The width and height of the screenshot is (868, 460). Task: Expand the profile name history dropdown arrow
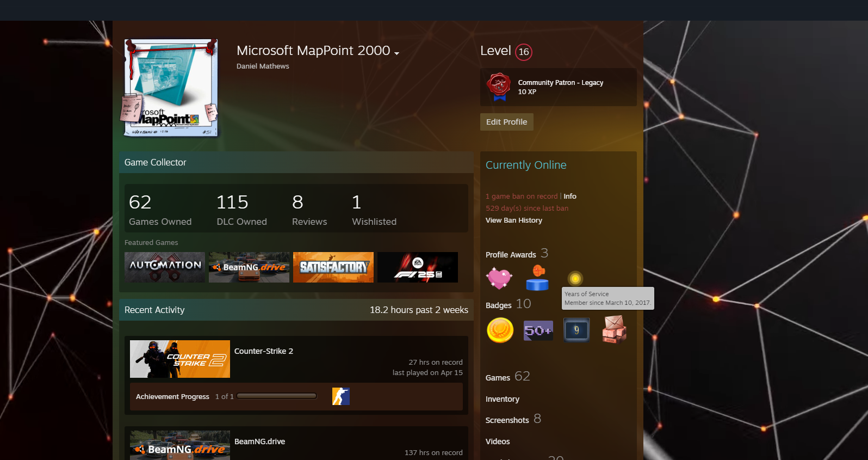[396, 53]
